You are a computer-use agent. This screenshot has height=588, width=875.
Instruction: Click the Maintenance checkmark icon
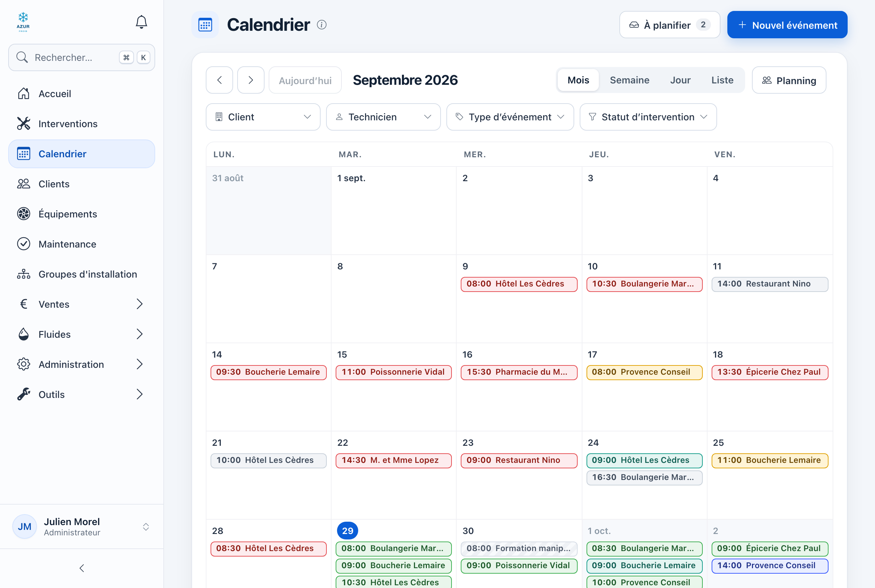pos(24,244)
